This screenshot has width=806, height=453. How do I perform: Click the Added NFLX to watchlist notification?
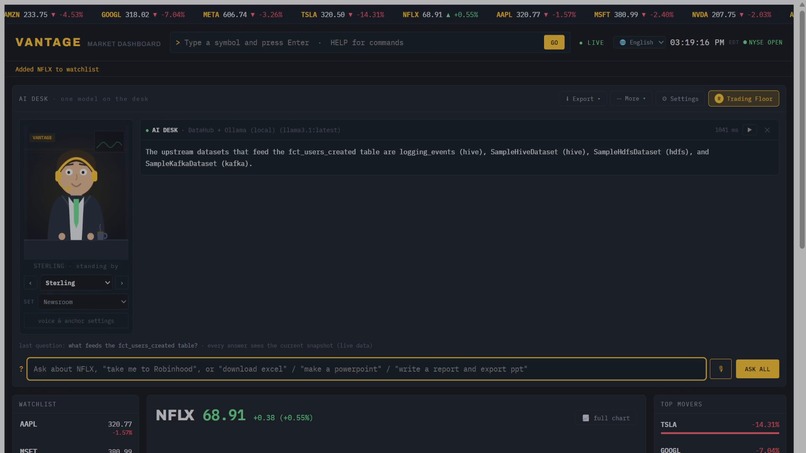(x=57, y=69)
